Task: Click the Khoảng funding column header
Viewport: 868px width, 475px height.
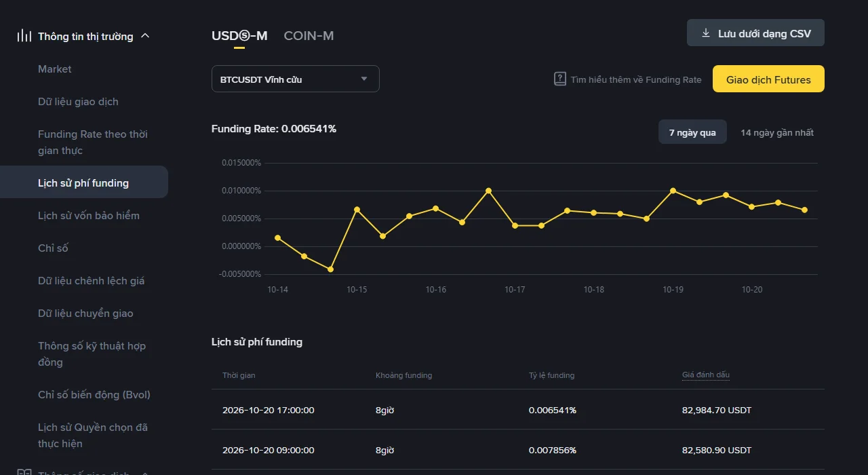Action: point(403,375)
